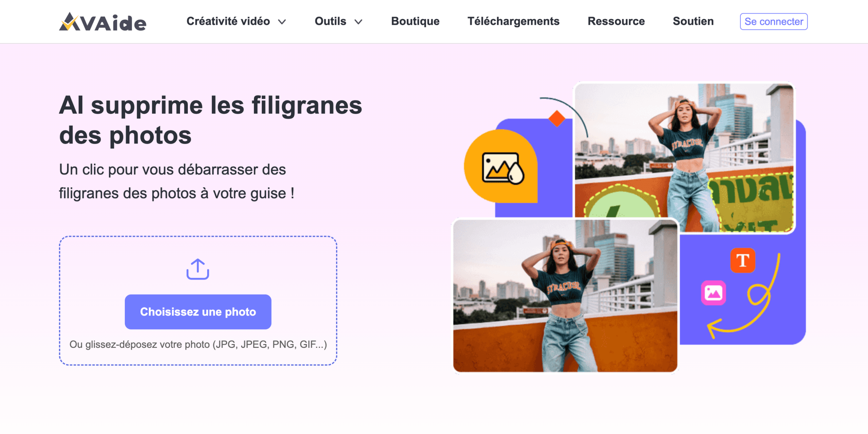
Task: Click the Choisissez une photo button
Action: click(x=198, y=312)
